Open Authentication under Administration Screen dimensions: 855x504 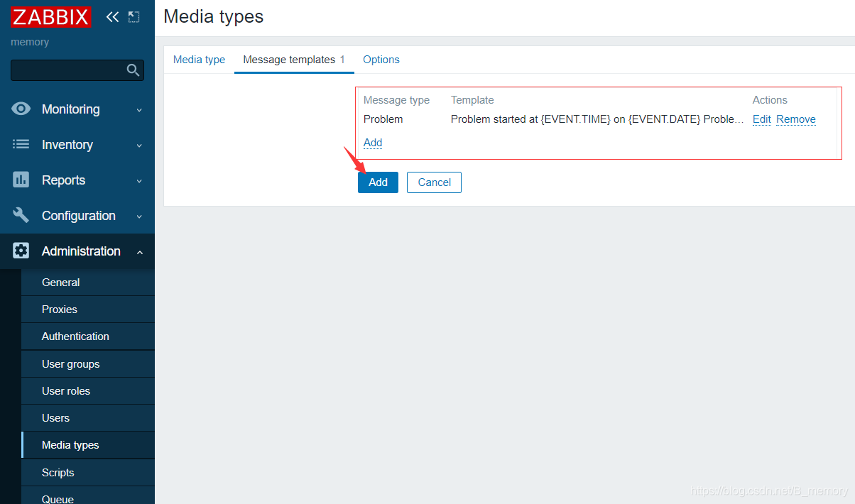[x=88, y=336]
